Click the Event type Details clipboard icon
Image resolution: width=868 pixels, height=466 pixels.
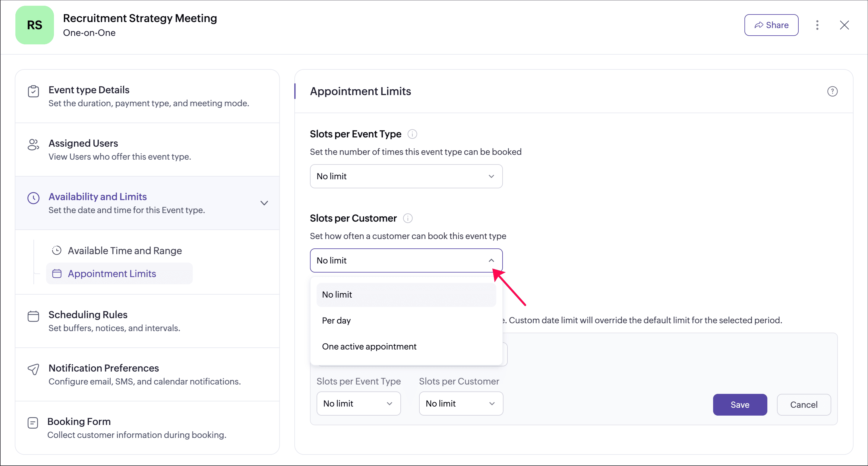[33, 91]
